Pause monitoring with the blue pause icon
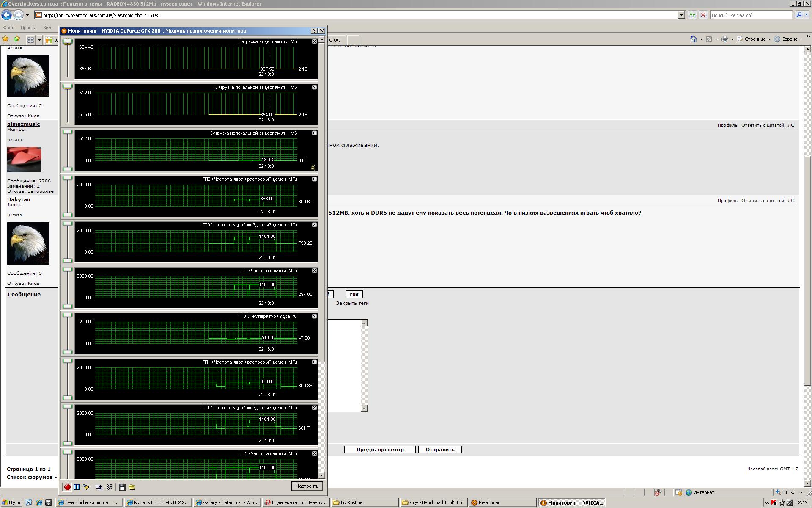 click(77, 487)
